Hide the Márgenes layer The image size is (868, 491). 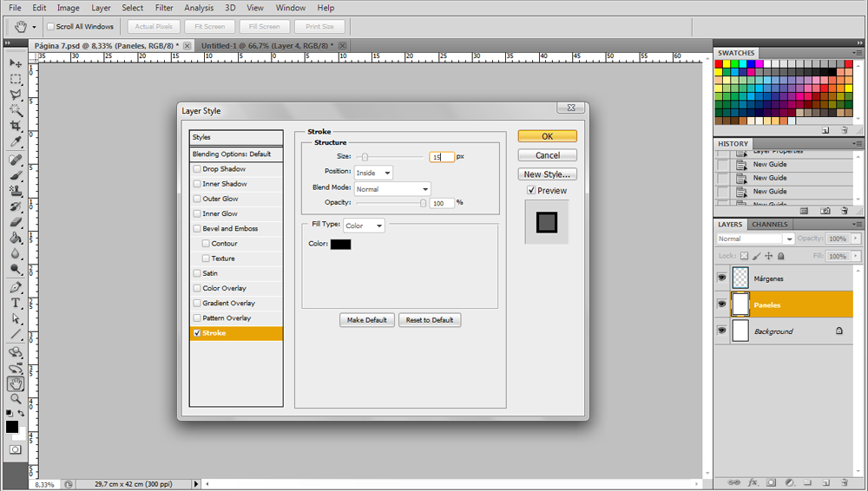721,278
